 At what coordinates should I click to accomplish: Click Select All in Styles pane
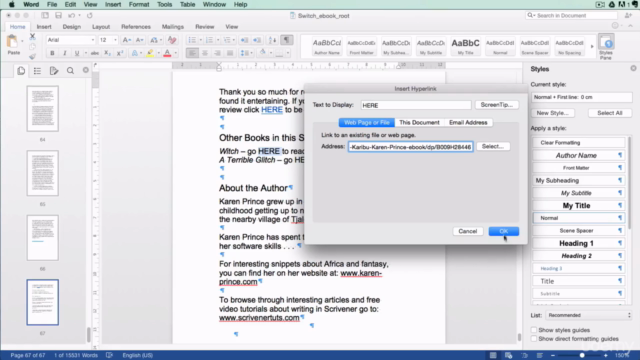pos(609,113)
